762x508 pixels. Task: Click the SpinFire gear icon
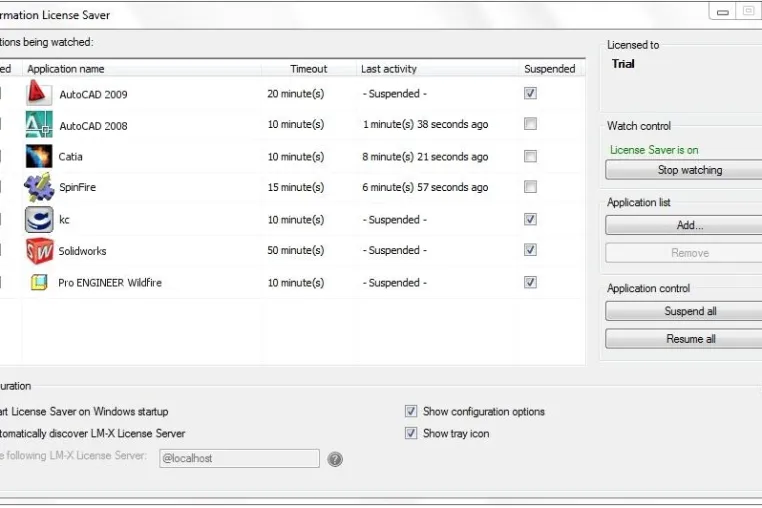39,187
